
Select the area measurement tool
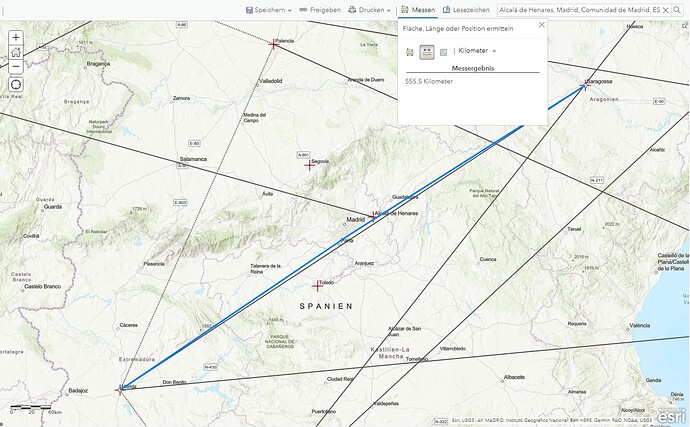click(x=410, y=52)
